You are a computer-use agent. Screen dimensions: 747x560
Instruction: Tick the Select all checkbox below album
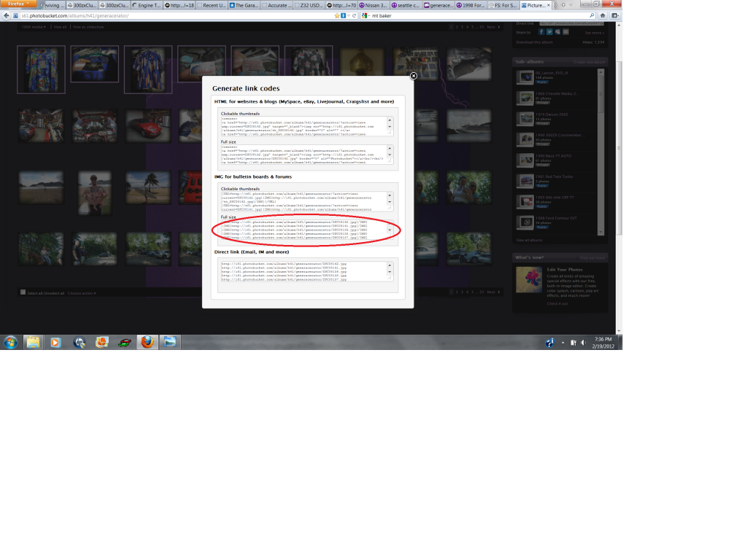coord(23,292)
